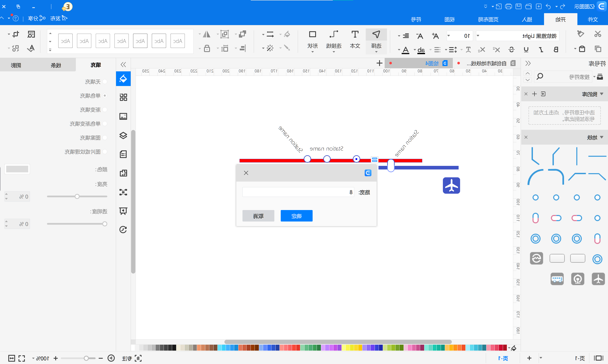Click the 颜色 fill color swatch
The image size is (608, 364).
coord(17,169)
